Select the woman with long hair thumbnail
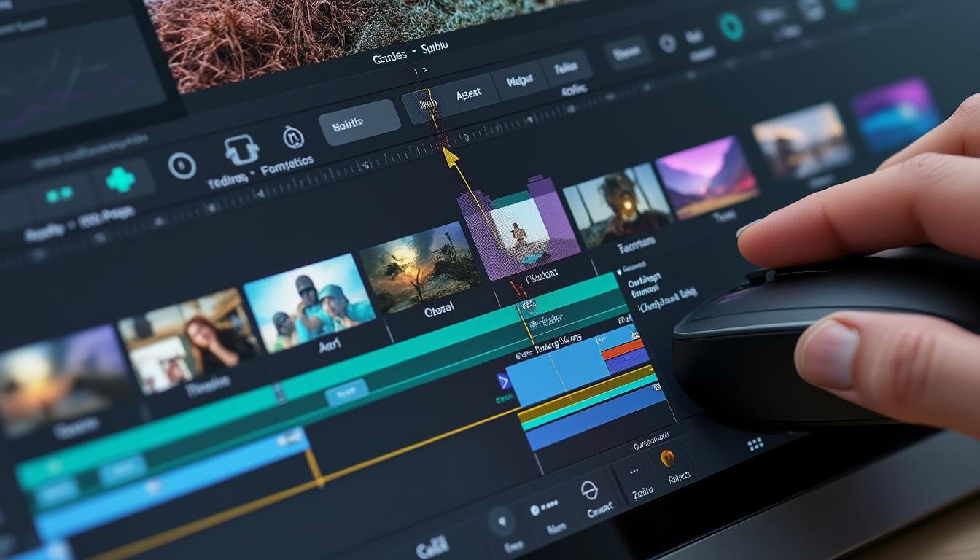Image resolution: width=980 pixels, height=560 pixels. tap(188, 340)
